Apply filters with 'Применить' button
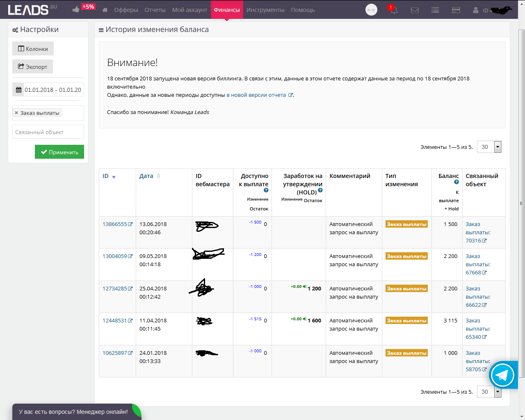The height and width of the screenshot is (420, 525). click(x=59, y=152)
